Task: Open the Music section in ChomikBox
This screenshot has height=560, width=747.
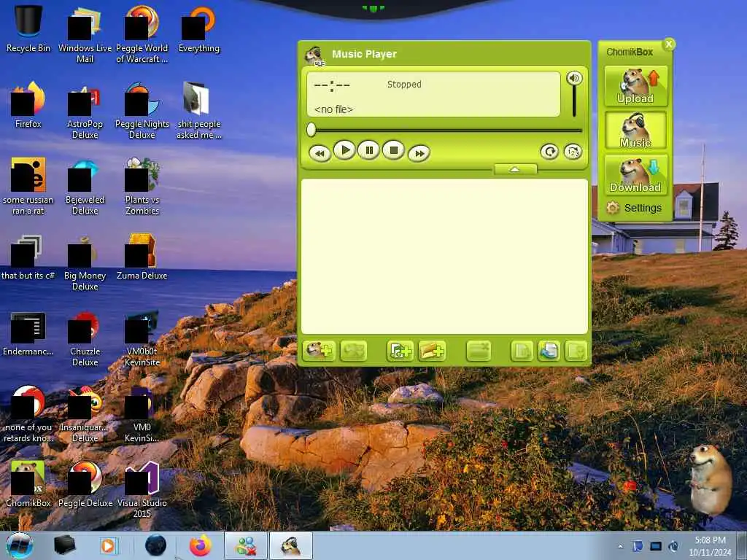Action: 635,130
